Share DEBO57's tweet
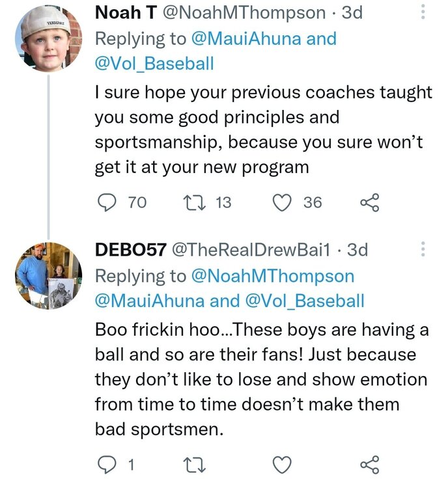 [x=369, y=465]
